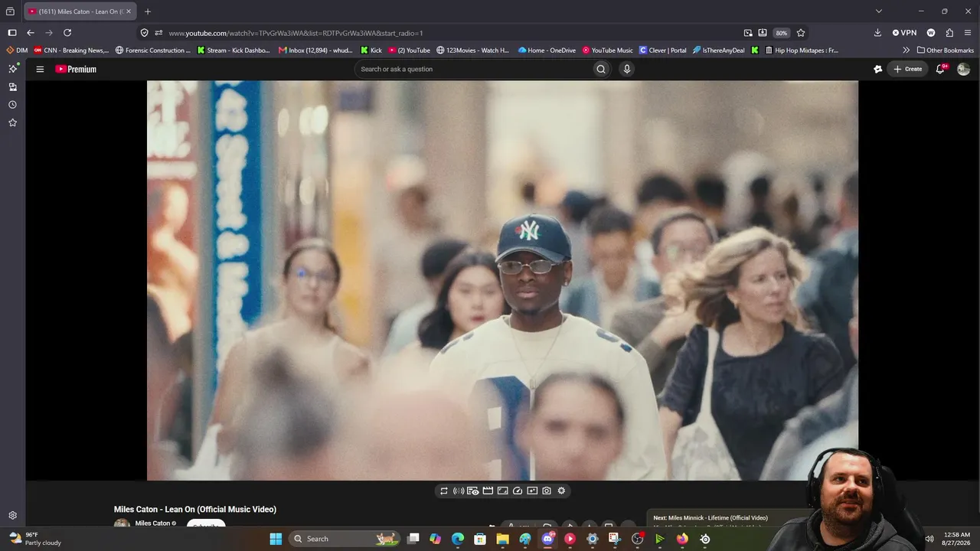Toggle cinema mode clapperboard icon
Screen dimensions: 980x551
(x=488, y=491)
